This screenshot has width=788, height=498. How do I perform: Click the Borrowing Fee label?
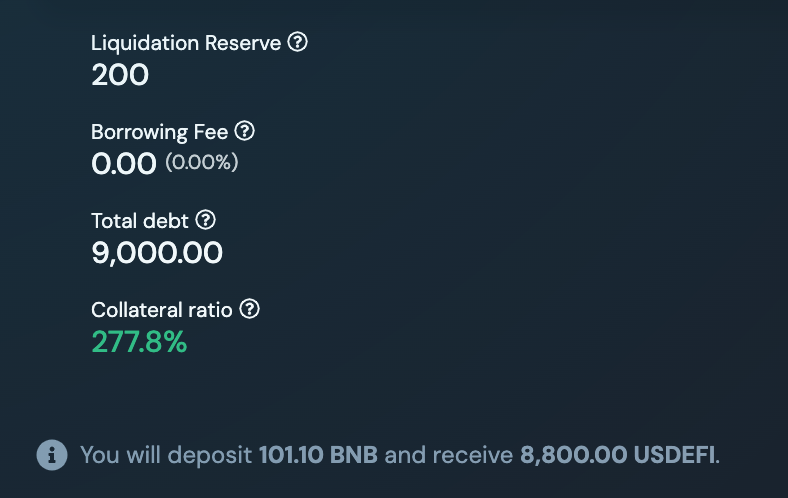[x=160, y=132]
